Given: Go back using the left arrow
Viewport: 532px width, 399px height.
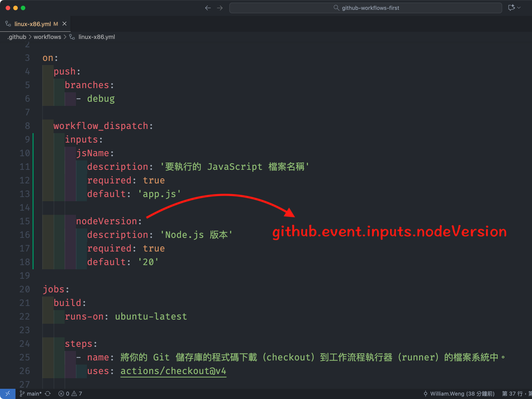Looking at the screenshot, I should tap(207, 8).
